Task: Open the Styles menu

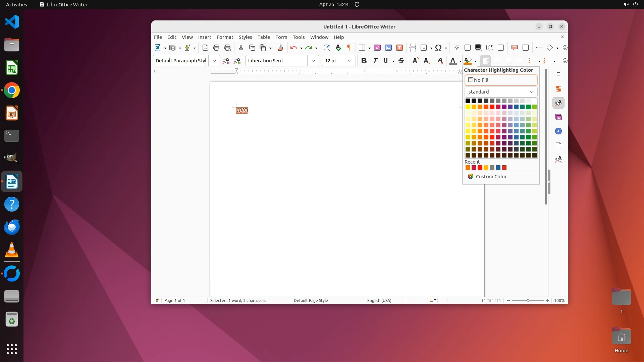Action: tap(245, 37)
